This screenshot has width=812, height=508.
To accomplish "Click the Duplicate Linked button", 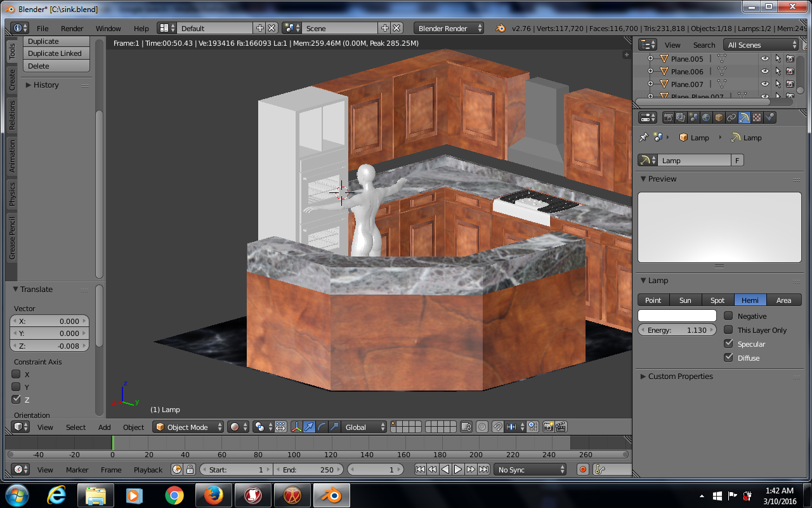I will [56, 53].
